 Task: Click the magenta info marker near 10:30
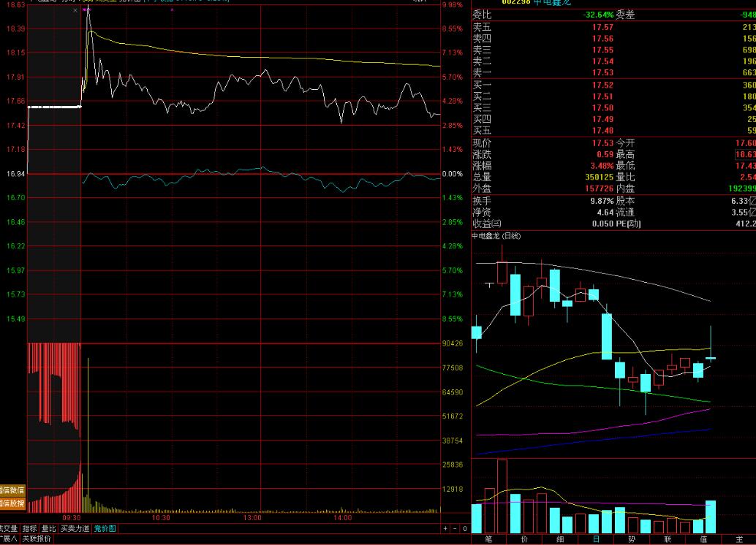tap(172, 9)
